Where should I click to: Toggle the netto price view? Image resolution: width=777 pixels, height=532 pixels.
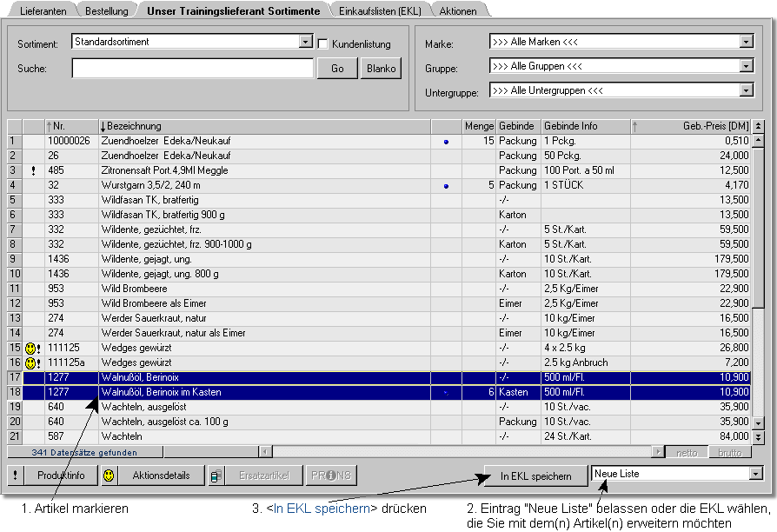687,453
